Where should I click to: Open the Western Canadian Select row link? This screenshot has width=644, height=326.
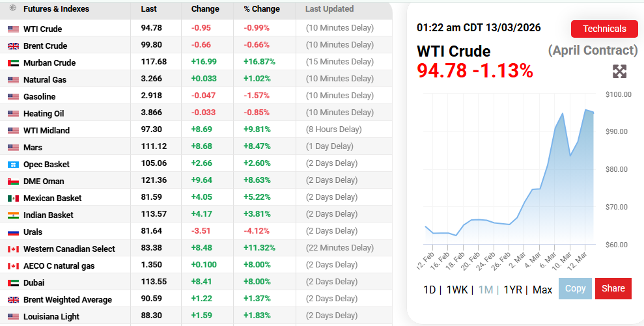(69, 249)
